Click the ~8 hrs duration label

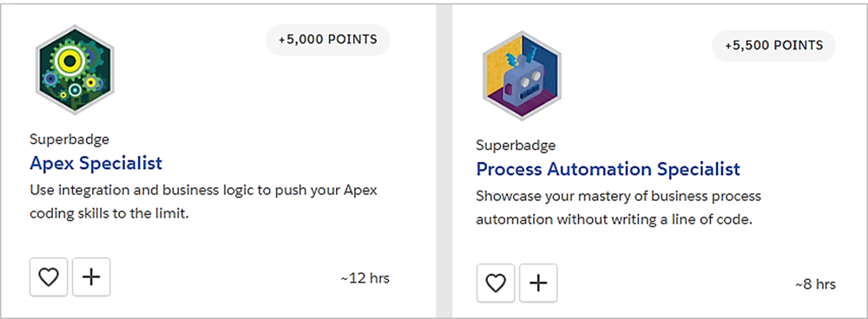click(x=815, y=284)
